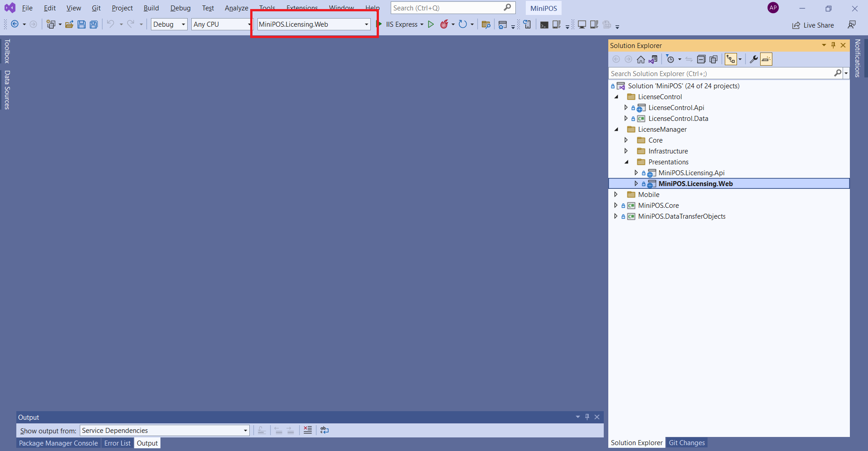Open MiniPOS.Licensing.Web startup project dropdown
868x451 pixels.
(x=314, y=24)
